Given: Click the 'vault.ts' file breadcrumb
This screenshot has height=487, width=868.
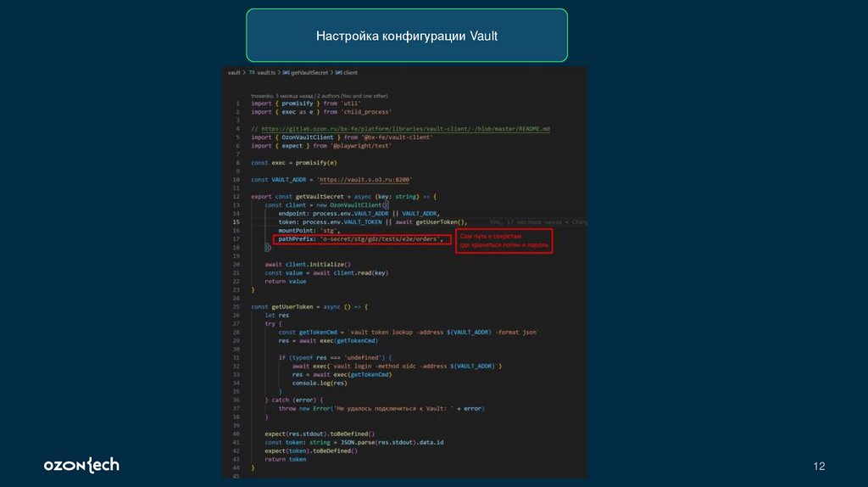Looking at the screenshot, I should pos(265,73).
